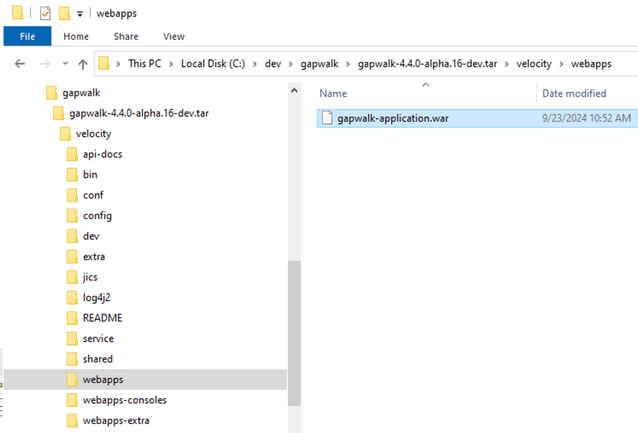The height and width of the screenshot is (433, 638).
Task: Select gapwalk-4.4.0-alpha.16-dev.tar in navigation tree
Action: tap(139, 113)
